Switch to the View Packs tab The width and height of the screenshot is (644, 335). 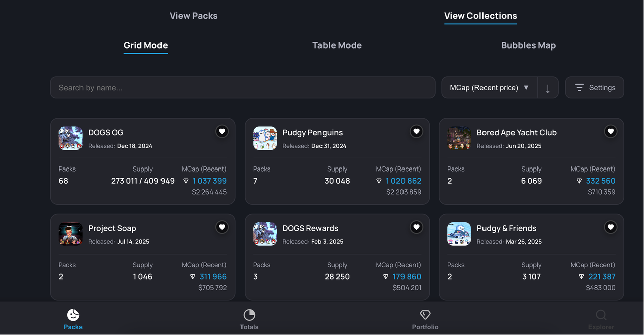click(194, 16)
